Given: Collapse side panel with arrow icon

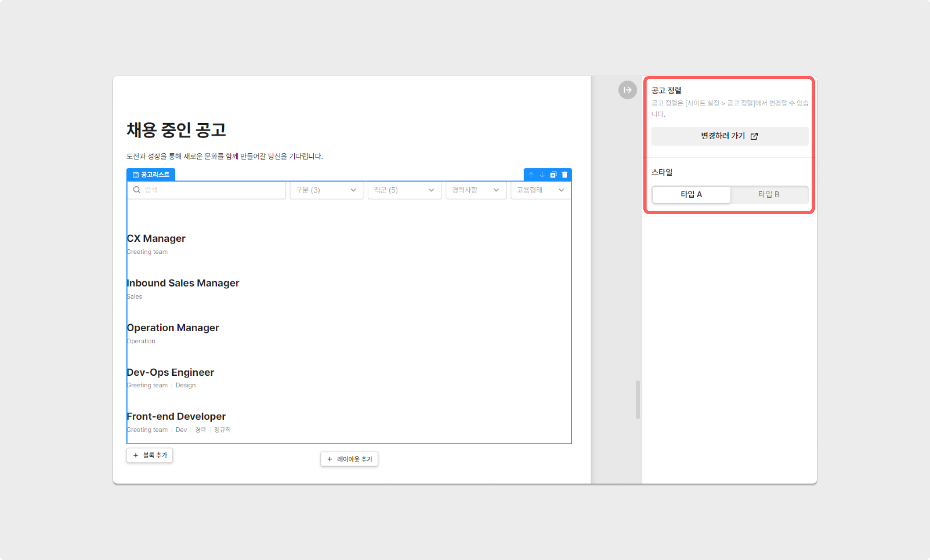Looking at the screenshot, I should point(627,90).
